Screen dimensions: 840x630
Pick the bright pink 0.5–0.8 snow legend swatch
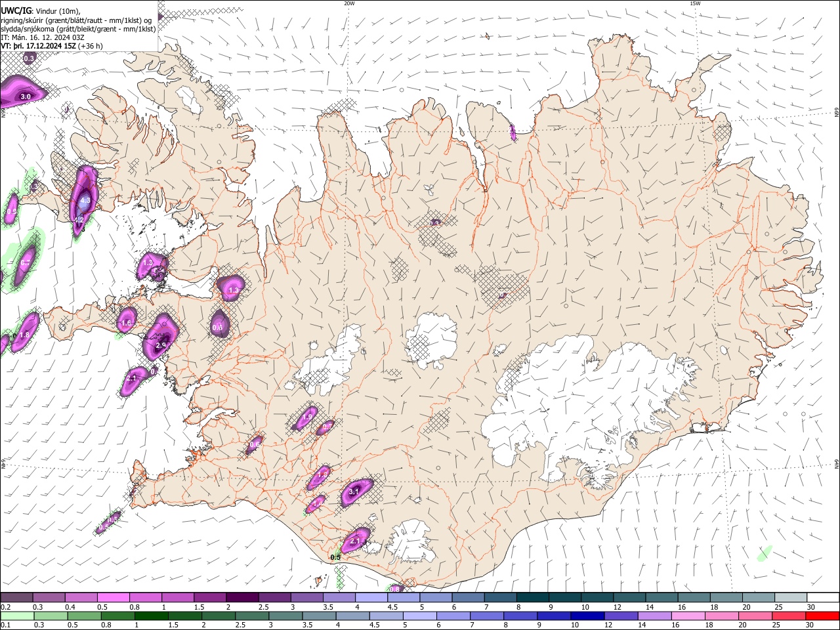pos(114,597)
